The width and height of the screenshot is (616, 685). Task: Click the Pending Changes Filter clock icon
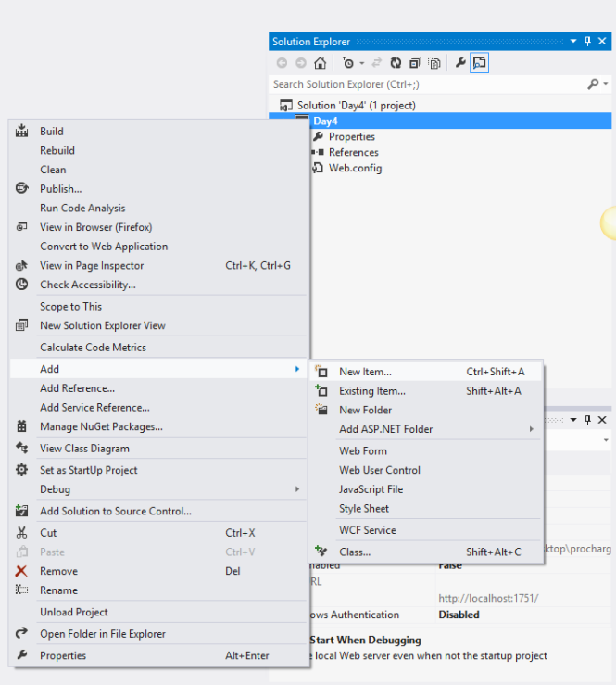coord(348,63)
